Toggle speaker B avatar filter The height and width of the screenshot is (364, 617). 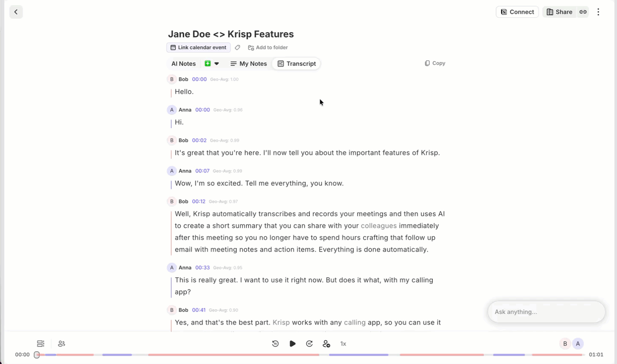click(565, 344)
